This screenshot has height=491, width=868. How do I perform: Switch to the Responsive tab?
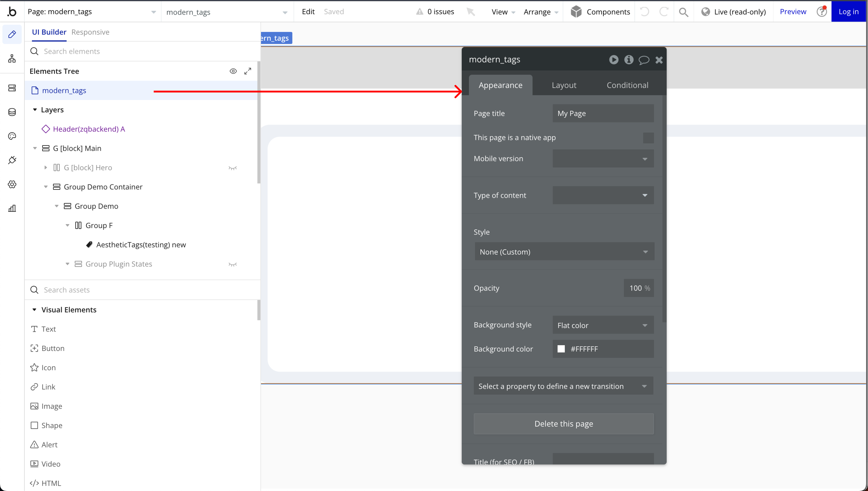(90, 32)
